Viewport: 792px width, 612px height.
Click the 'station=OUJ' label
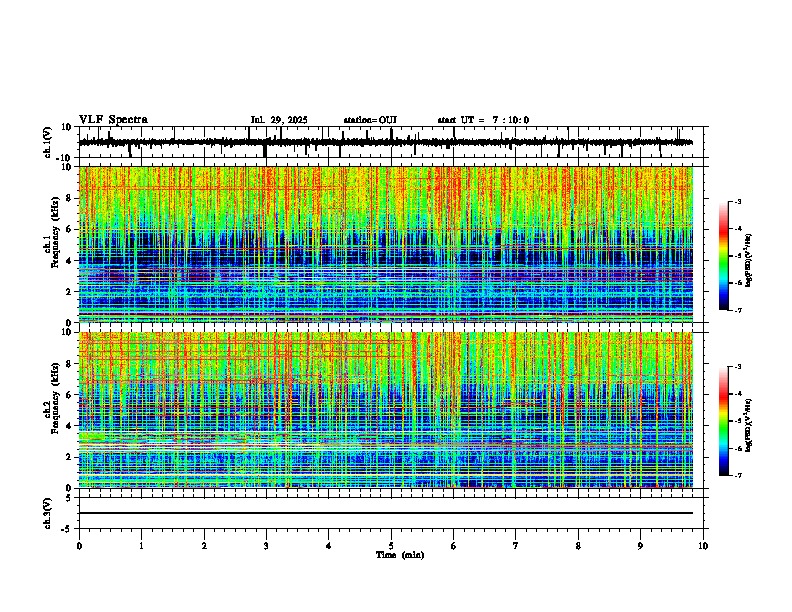pos(370,120)
